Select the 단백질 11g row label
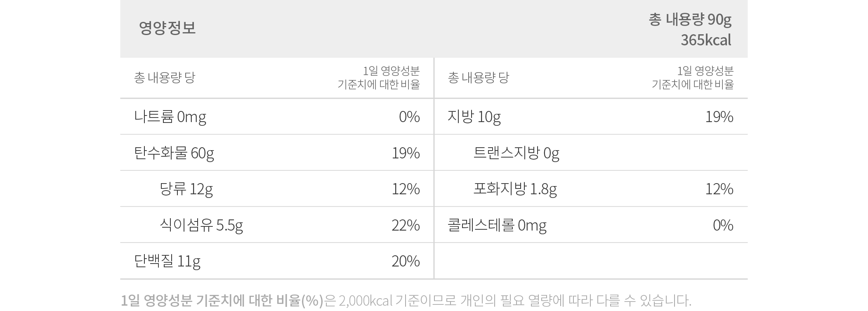Viewport: 868px width, 311px height. 167,262
